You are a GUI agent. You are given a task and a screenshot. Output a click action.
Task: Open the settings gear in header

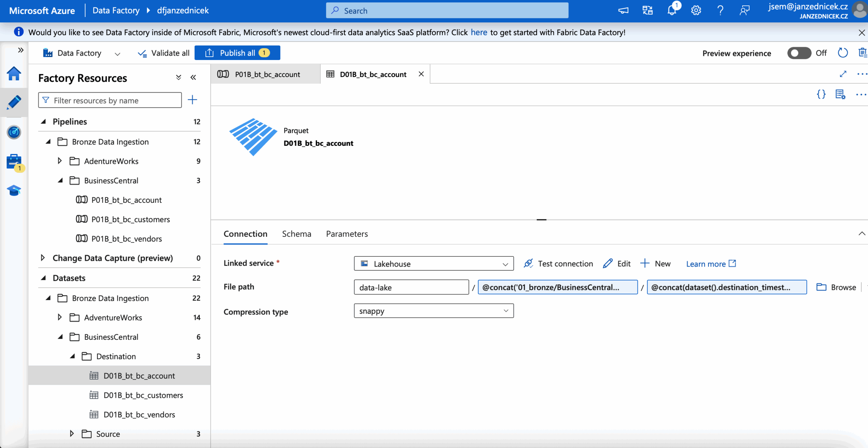pos(696,11)
